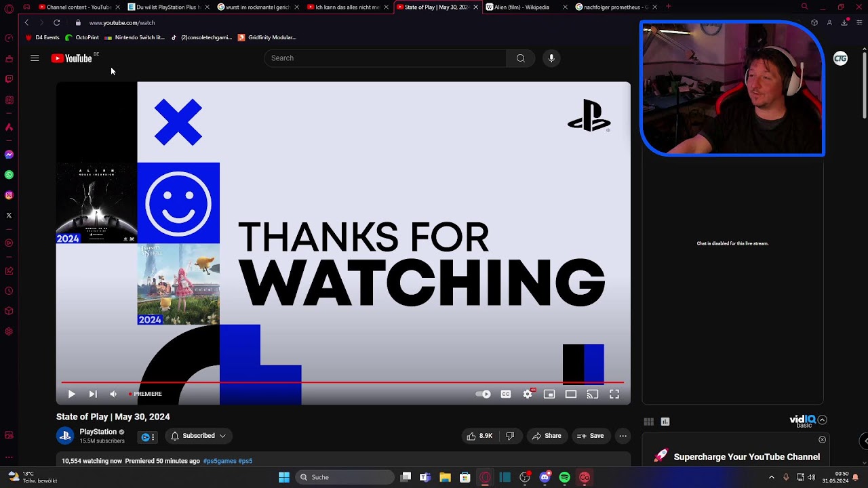Screen dimensions: 868x488
Task: Open X Twitter in the Opera sidebar
Action: point(9,216)
